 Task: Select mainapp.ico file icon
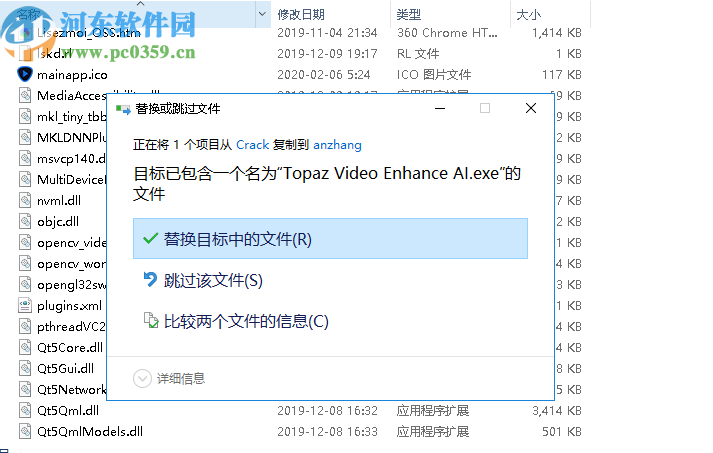25,74
